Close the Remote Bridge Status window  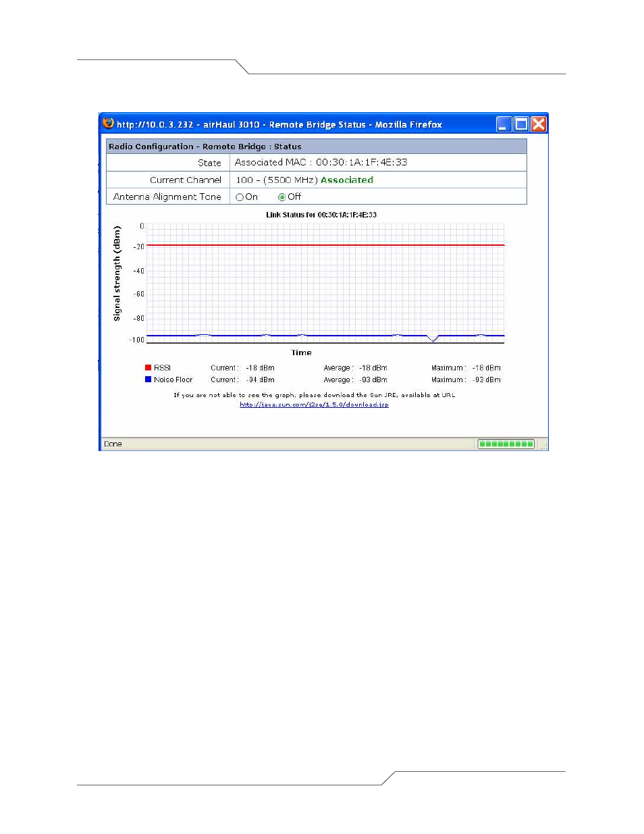coord(538,124)
